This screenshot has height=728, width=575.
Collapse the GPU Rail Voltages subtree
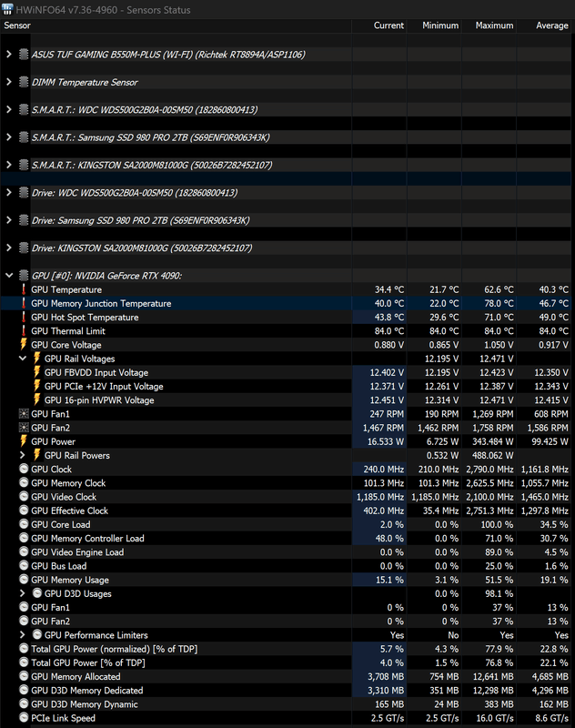(23, 359)
